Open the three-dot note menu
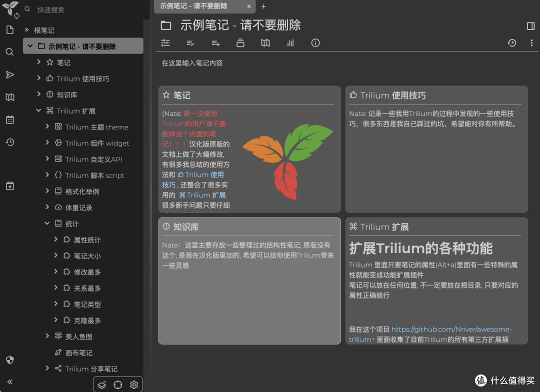Image resolution: width=540 pixels, height=392 pixels. point(531,42)
